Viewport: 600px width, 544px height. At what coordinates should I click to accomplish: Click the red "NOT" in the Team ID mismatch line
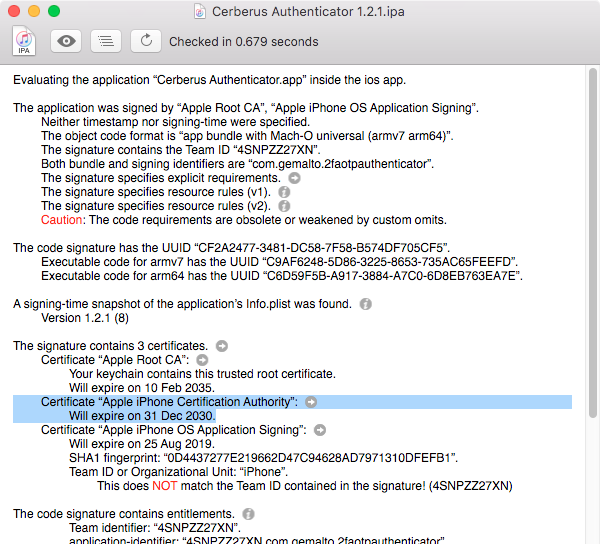coord(165,486)
